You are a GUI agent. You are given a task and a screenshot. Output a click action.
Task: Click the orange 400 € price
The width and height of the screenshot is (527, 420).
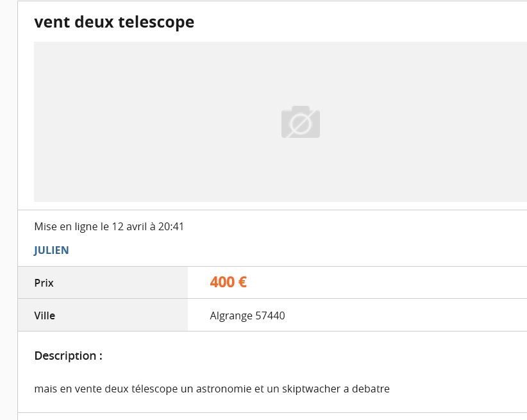click(228, 282)
